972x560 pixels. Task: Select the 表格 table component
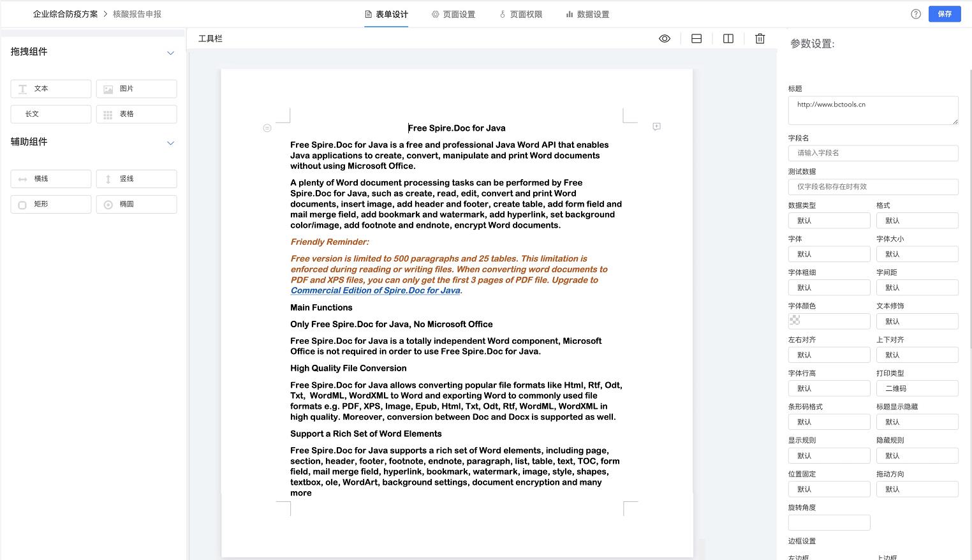[136, 114]
